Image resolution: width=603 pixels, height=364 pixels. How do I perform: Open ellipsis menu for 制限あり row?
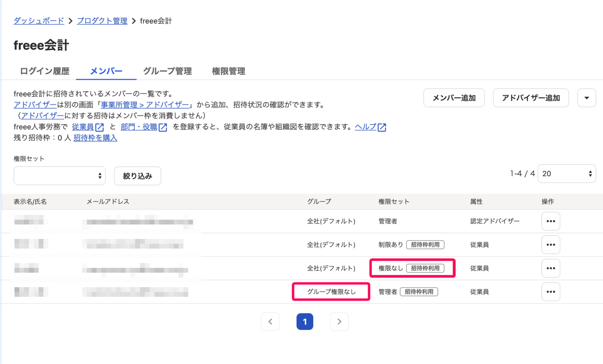pyautogui.click(x=551, y=245)
